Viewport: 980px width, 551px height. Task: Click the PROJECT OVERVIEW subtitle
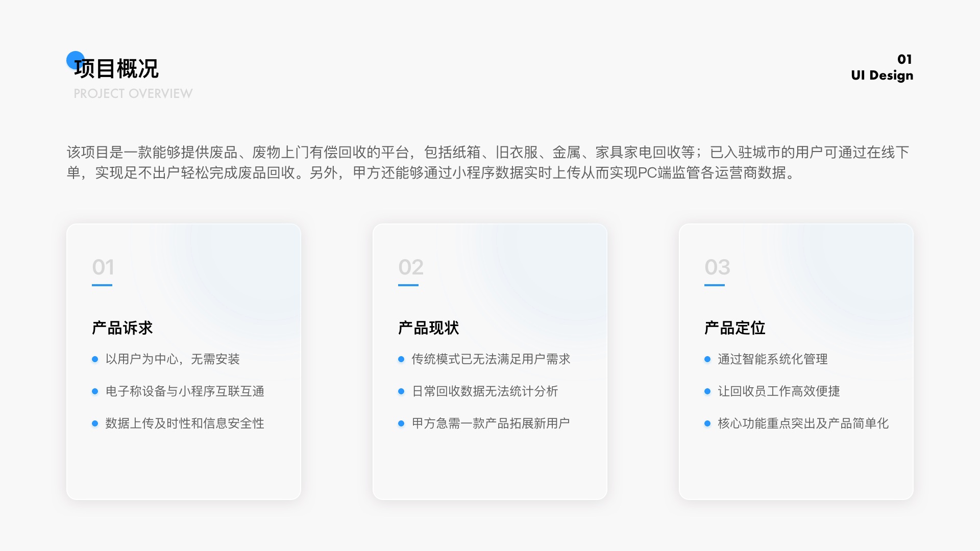point(133,94)
